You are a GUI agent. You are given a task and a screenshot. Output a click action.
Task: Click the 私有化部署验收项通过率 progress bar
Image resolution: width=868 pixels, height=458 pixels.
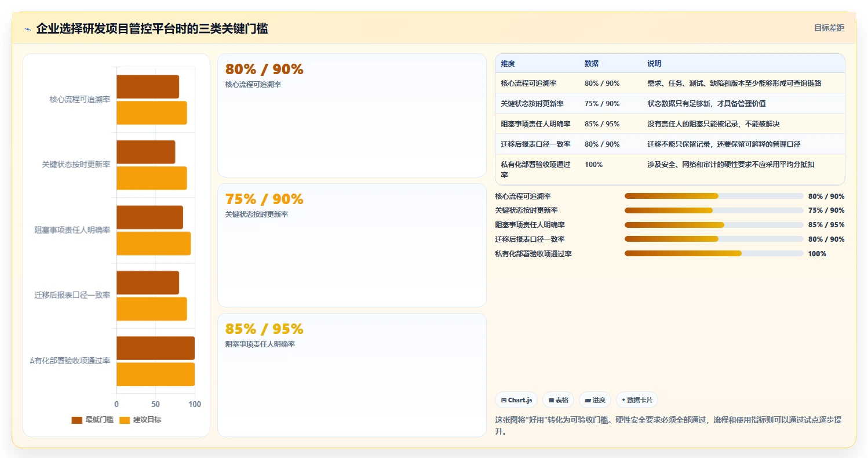pos(714,253)
